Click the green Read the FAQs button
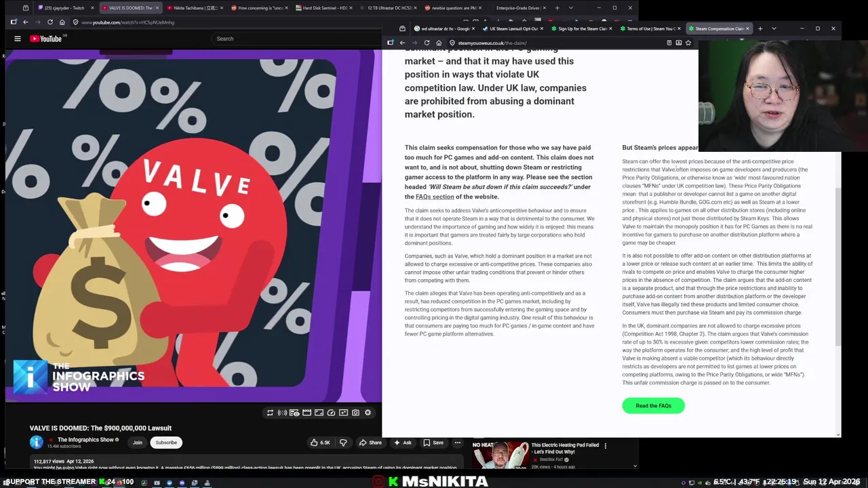Screen dimensions: 868x488 coord(653,405)
